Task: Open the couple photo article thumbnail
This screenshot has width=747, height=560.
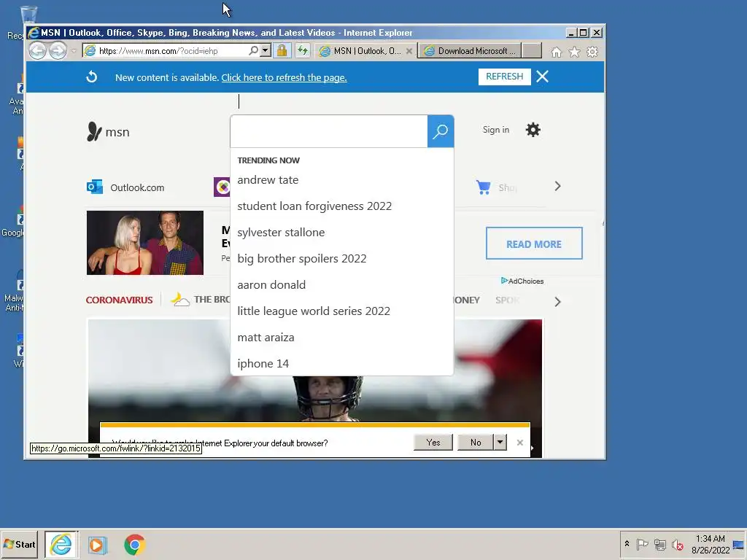Action: point(145,243)
